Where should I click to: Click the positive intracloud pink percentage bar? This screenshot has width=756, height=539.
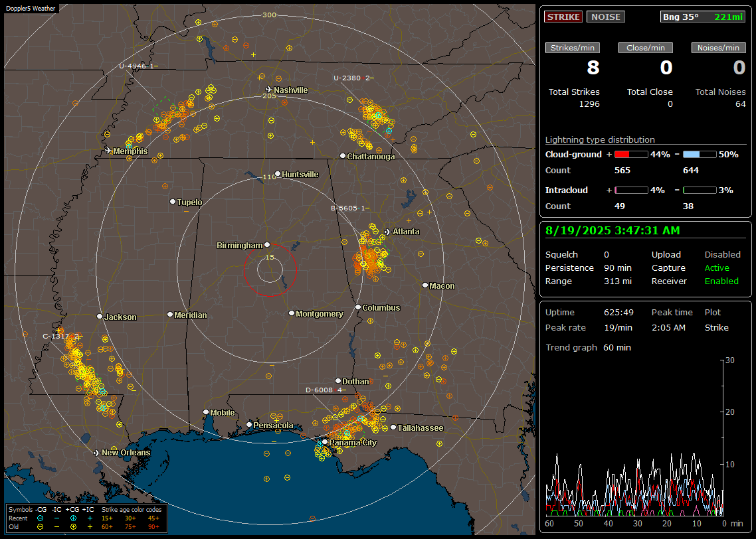(x=631, y=191)
